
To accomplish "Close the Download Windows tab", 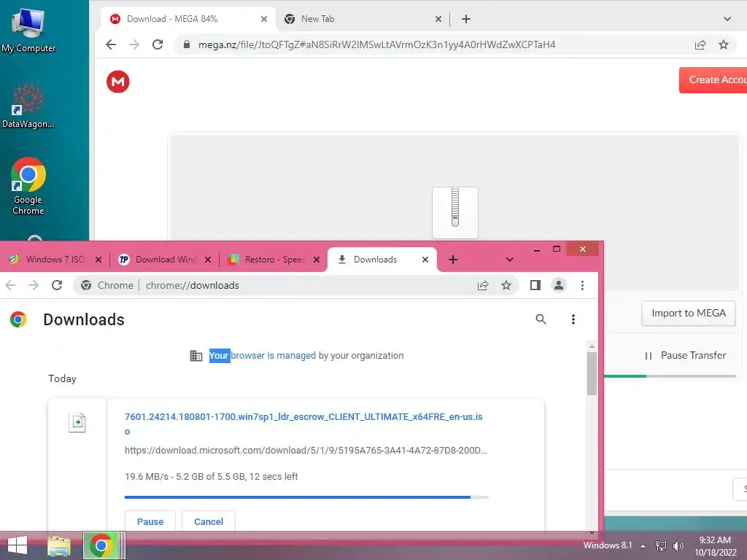I will [x=208, y=260].
